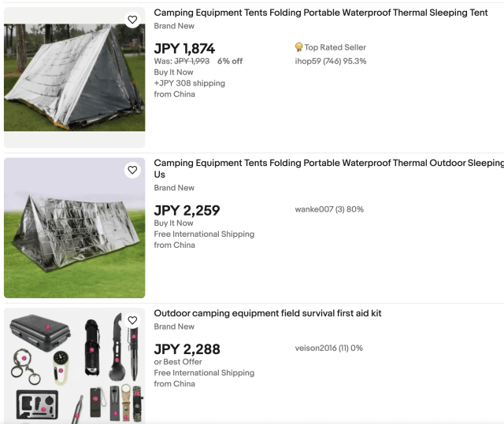
Task: Toggle watchlist heart on survival kit listing
Action: [132, 320]
